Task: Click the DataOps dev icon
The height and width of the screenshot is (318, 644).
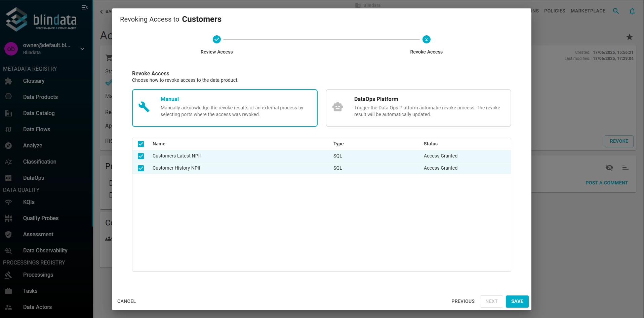Action: (x=8, y=178)
